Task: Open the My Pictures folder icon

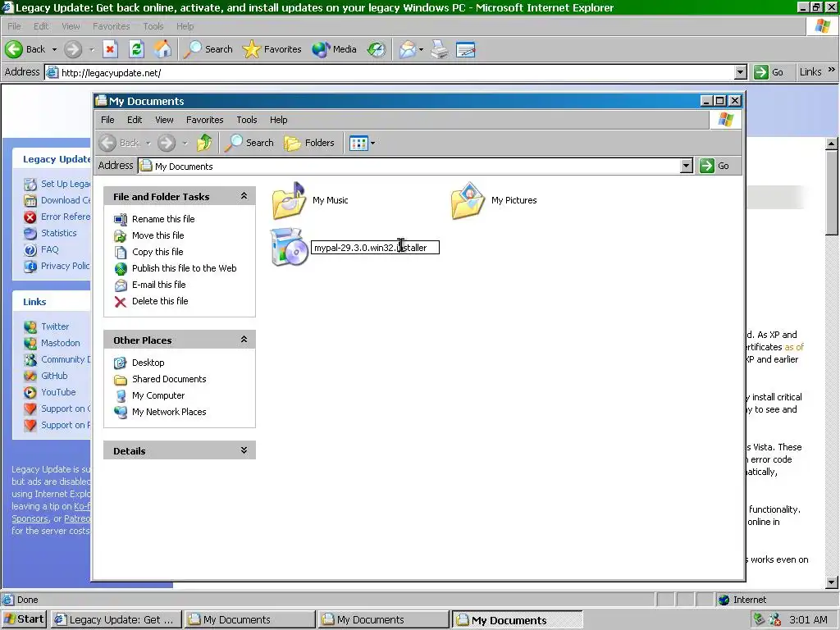Action: pos(468,200)
